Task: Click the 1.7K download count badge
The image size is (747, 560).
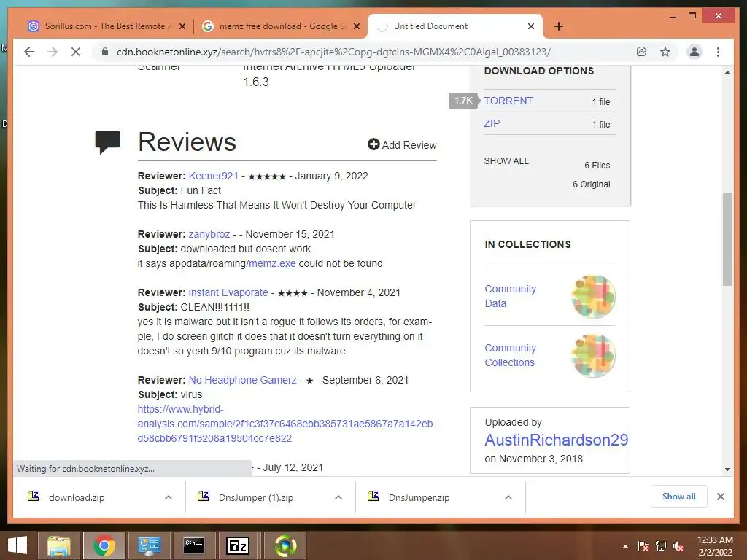Action: 463,101
